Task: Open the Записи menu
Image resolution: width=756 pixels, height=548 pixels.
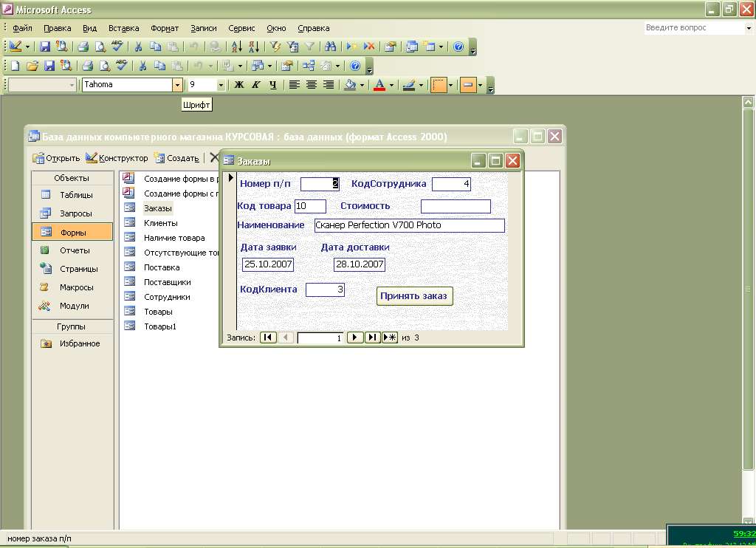Action: (x=203, y=28)
